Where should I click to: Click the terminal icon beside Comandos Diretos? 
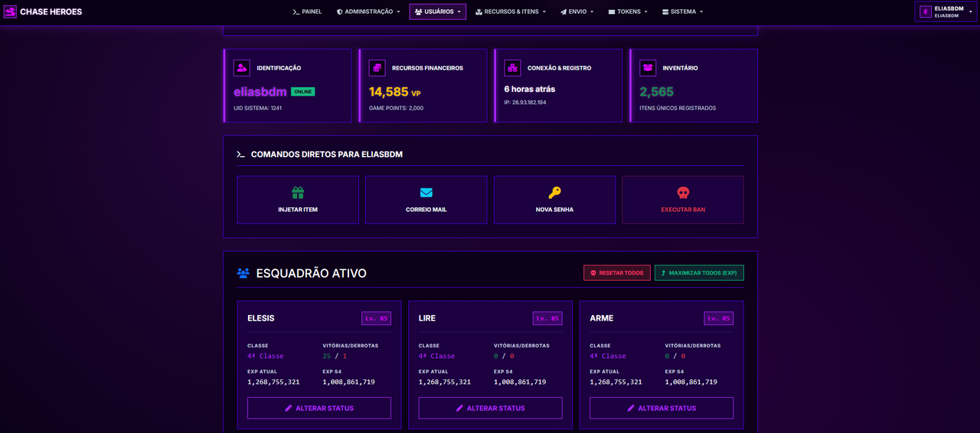241,155
